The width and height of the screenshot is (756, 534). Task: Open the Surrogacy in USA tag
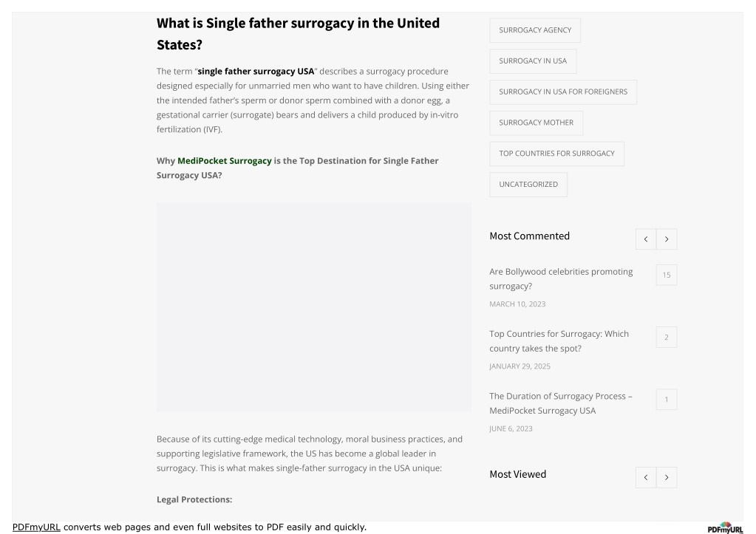tap(533, 61)
